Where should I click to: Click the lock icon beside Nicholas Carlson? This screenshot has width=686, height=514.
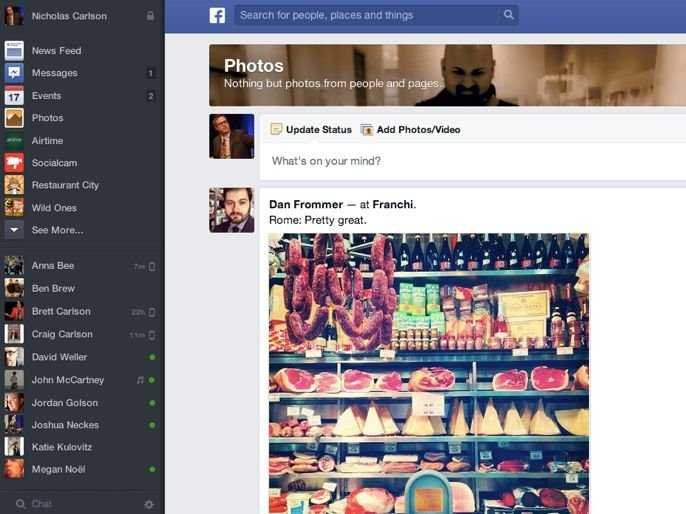point(150,16)
